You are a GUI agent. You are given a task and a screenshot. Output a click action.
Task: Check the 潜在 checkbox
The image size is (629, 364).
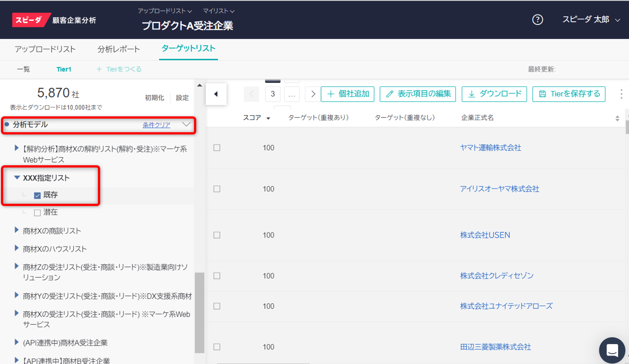pyautogui.click(x=37, y=213)
